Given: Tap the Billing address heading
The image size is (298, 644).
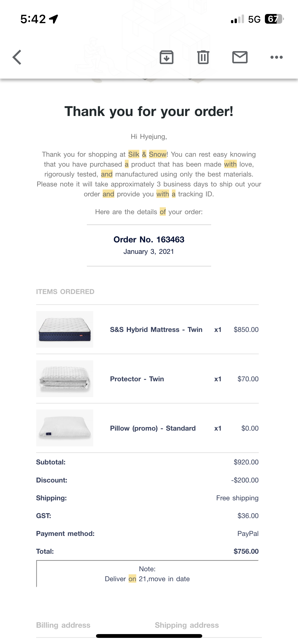Looking at the screenshot, I should (63, 625).
